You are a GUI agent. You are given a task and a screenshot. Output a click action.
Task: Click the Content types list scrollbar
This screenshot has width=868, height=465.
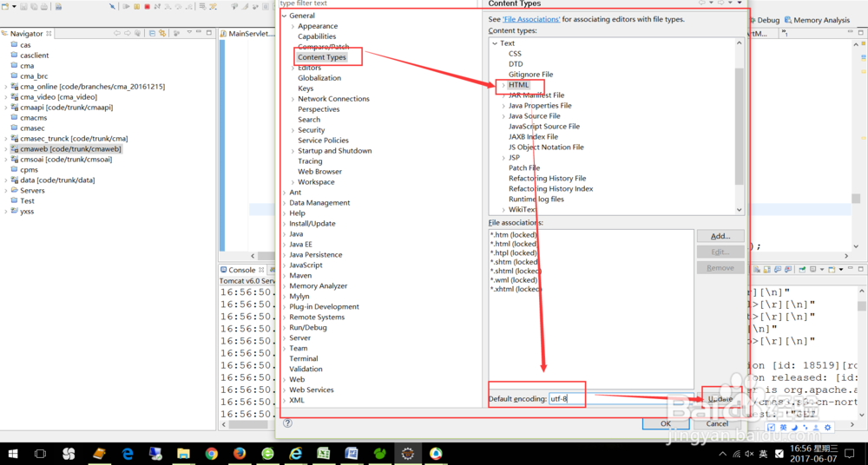pyautogui.click(x=739, y=126)
